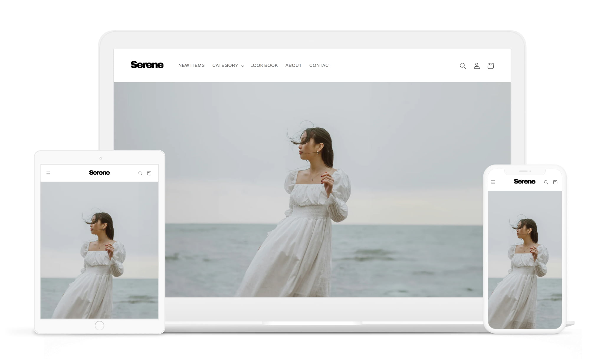This screenshot has width=604, height=364.
Task: Open the hamburger menu icon on tablet
Action: point(48,173)
